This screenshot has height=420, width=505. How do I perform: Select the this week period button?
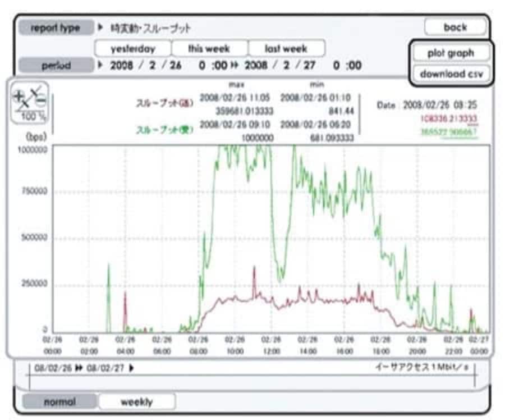click(x=209, y=48)
